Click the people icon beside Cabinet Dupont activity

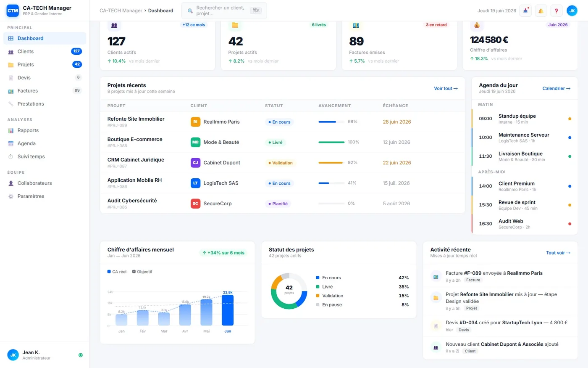[436, 347]
